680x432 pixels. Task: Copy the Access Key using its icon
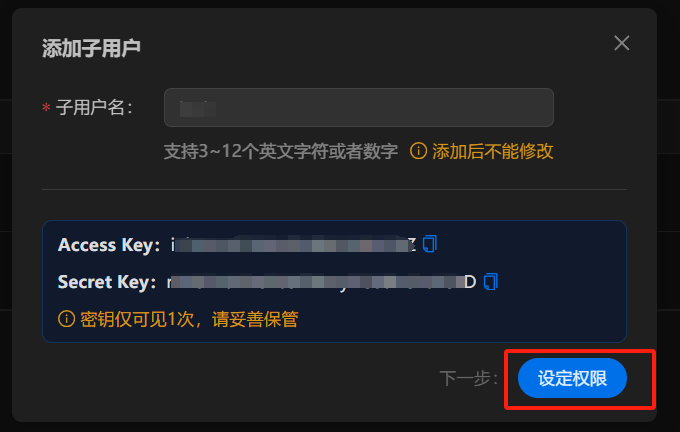click(x=429, y=244)
